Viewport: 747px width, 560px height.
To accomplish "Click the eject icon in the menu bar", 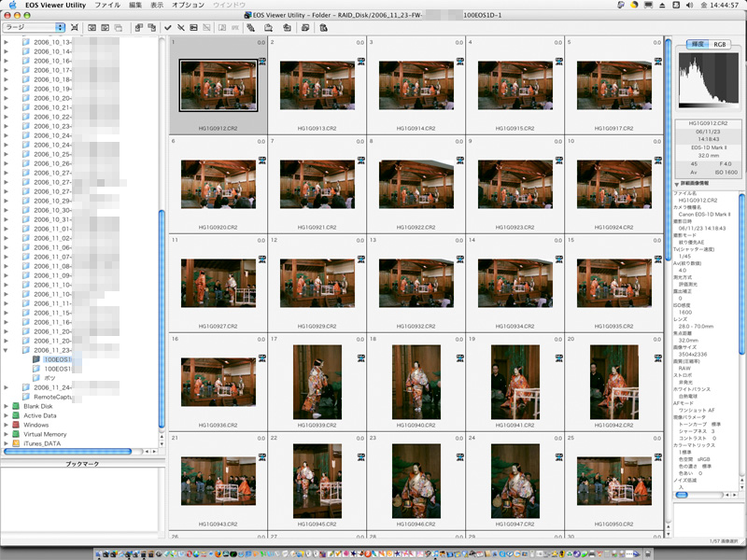I will point(662,5).
